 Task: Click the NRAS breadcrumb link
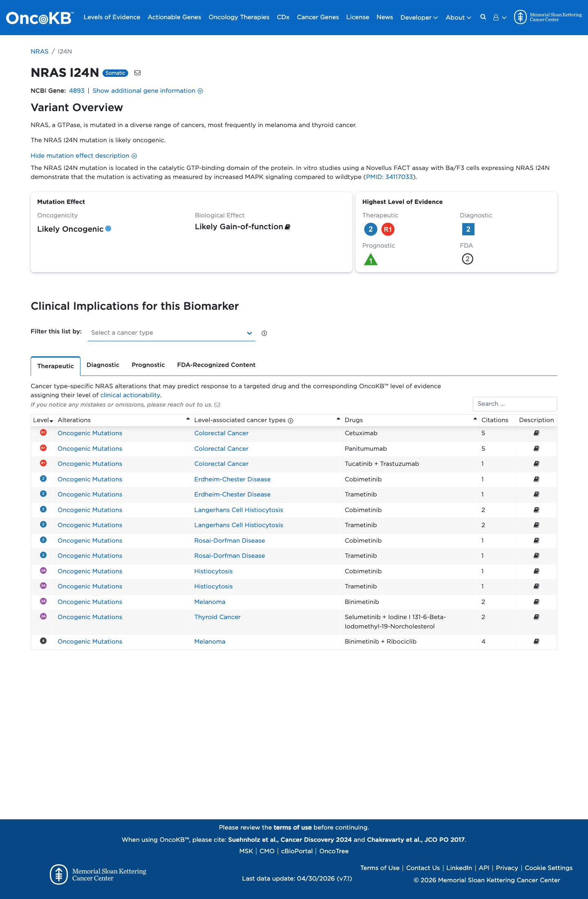[40, 51]
